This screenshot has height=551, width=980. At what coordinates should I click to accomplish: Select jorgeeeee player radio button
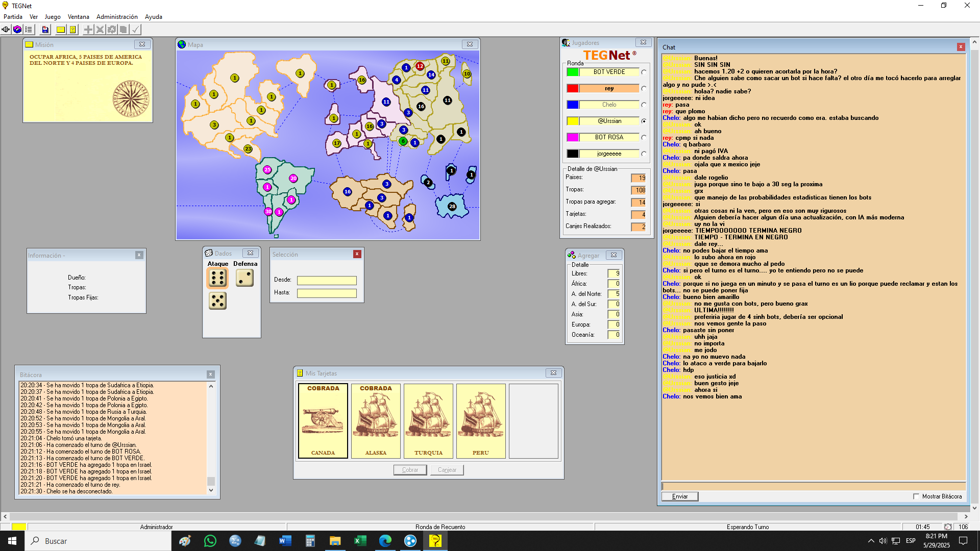click(x=644, y=154)
